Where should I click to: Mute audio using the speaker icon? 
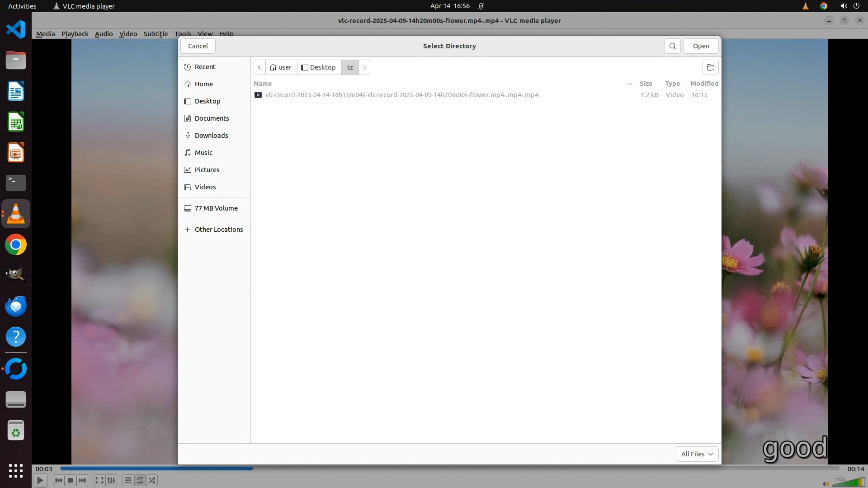(x=826, y=483)
